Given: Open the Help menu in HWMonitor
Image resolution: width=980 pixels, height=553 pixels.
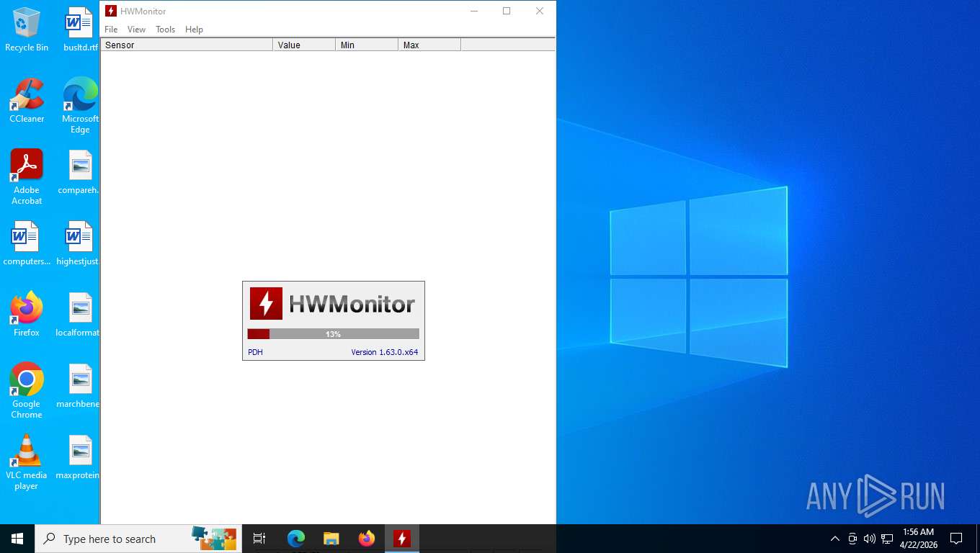Looking at the screenshot, I should (194, 30).
